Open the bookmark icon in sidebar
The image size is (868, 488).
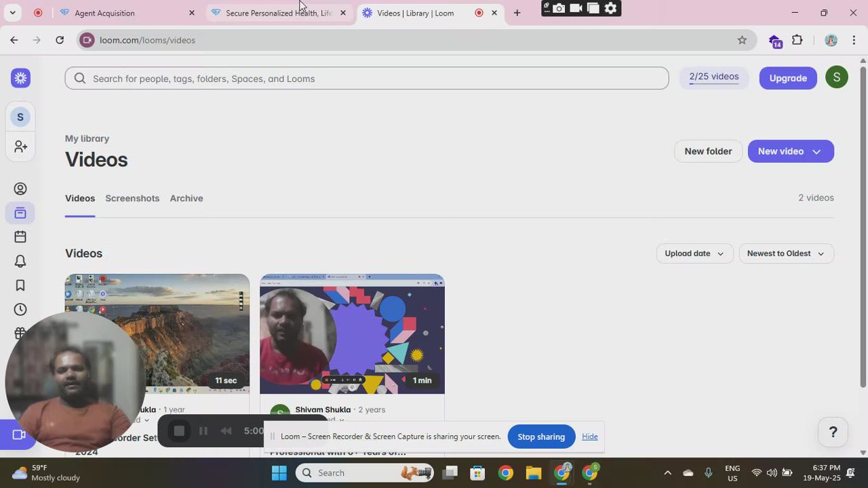[20, 285]
